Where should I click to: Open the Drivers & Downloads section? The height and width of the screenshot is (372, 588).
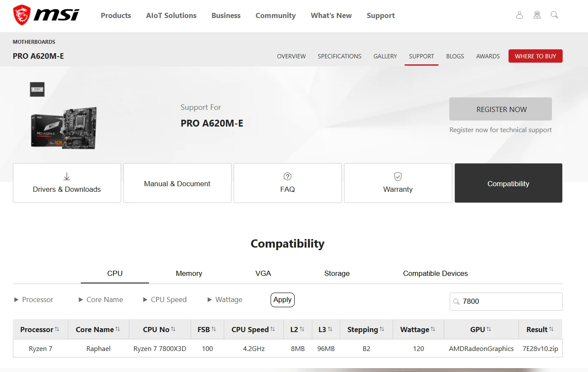67,183
